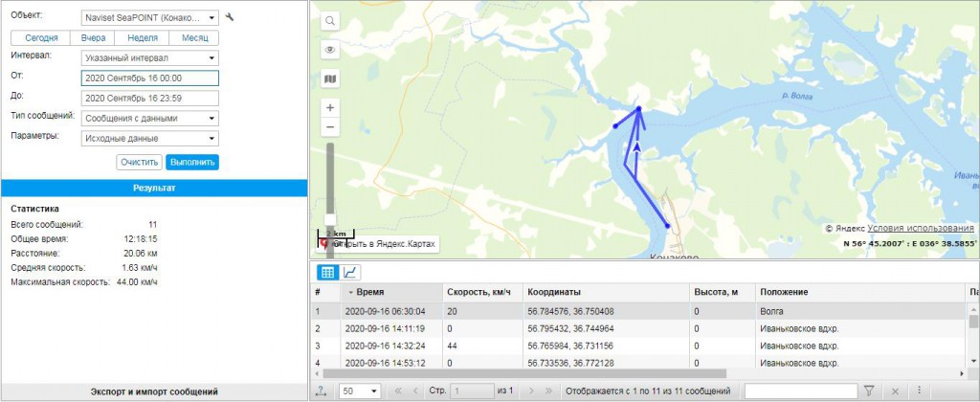Open the Тип сообщений dropdown
Screen dimensions: 980x402
150,118
